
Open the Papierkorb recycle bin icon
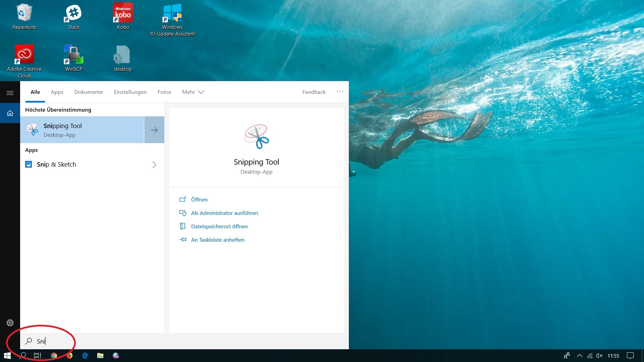click(x=24, y=16)
